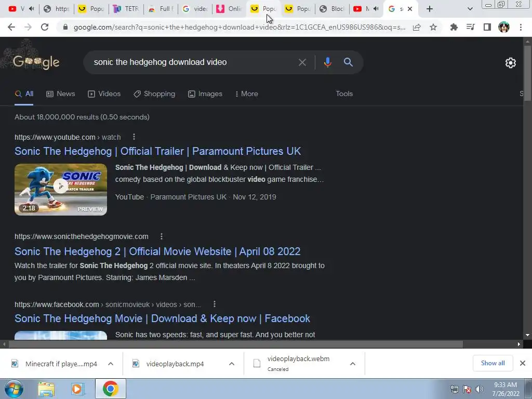The width and height of the screenshot is (532, 399).
Task: Play the Sonic trailer preview thumbnail
Action: (x=61, y=189)
